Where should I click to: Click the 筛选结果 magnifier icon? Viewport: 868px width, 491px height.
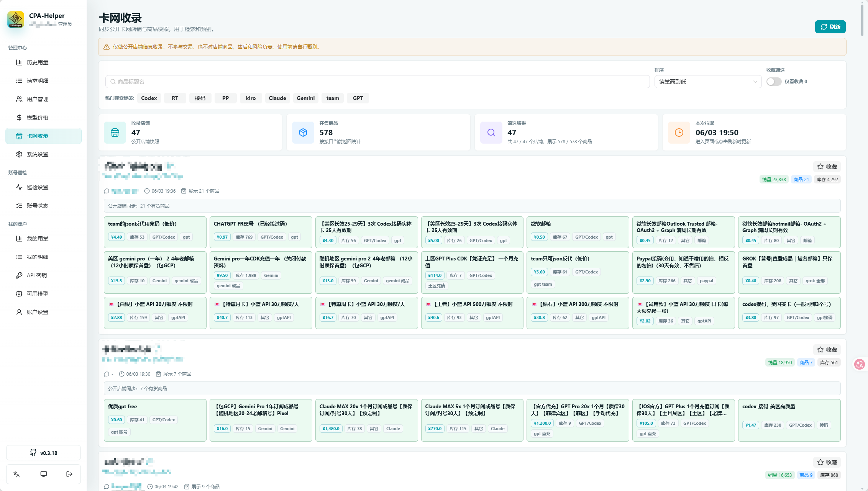coord(491,133)
